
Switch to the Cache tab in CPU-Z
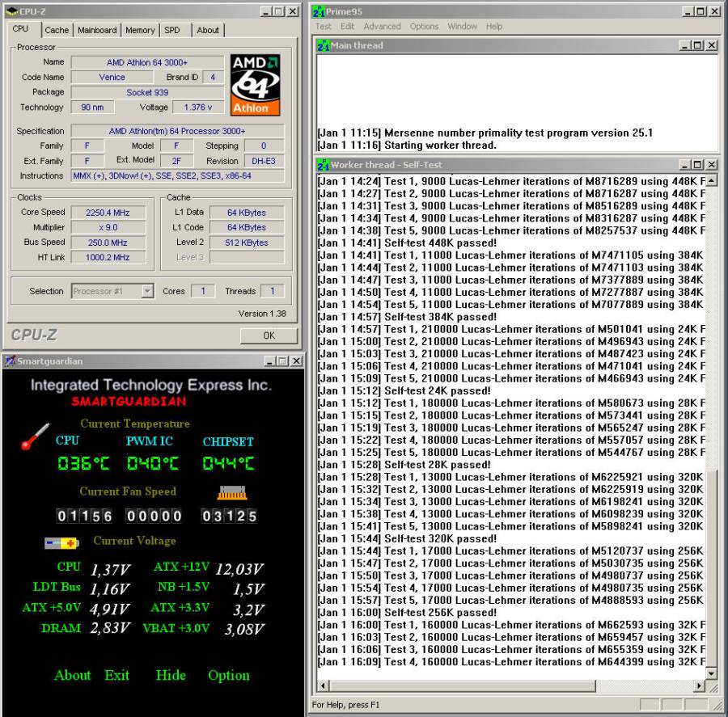pos(57,30)
